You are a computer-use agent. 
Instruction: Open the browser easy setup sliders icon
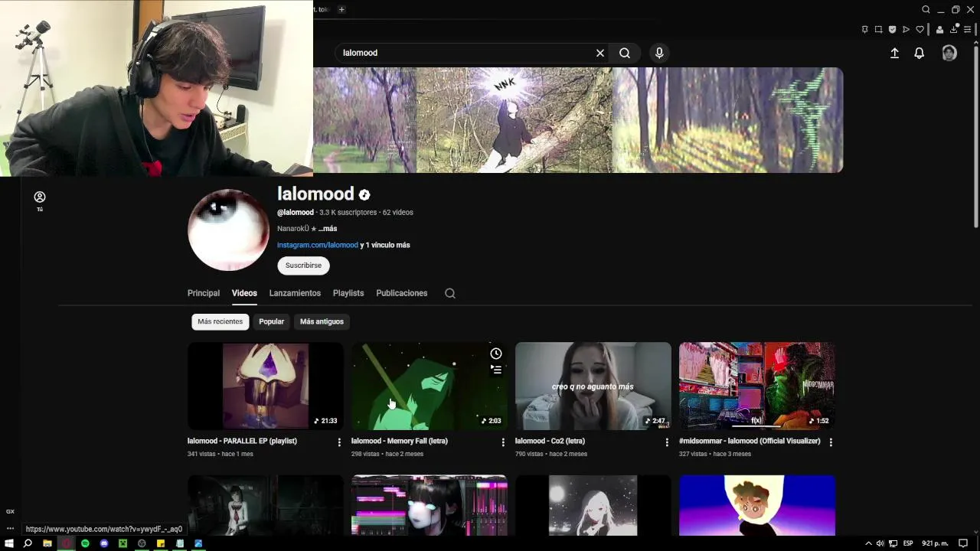click(x=967, y=30)
